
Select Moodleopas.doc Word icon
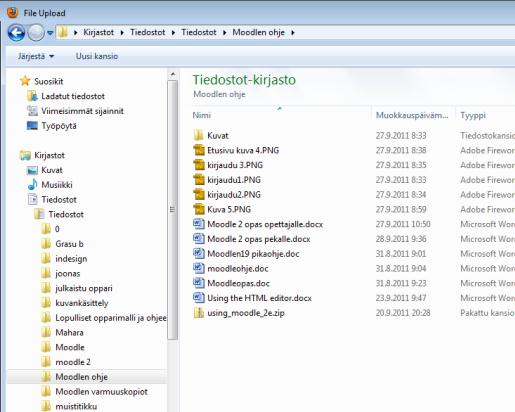tap(199, 283)
